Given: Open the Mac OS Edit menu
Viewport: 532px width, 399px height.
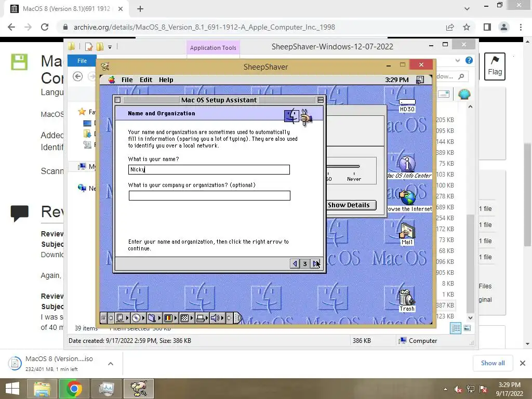Looking at the screenshot, I should click(146, 79).
